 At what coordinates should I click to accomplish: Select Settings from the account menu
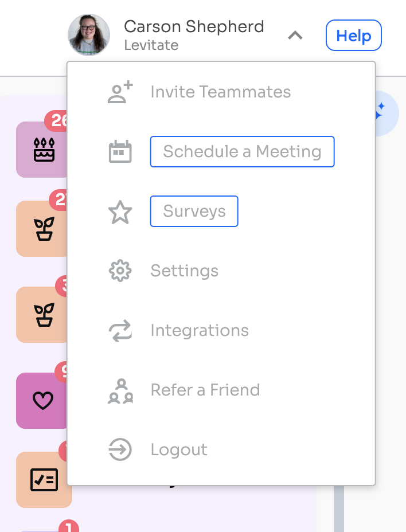(x=184, y=271)
